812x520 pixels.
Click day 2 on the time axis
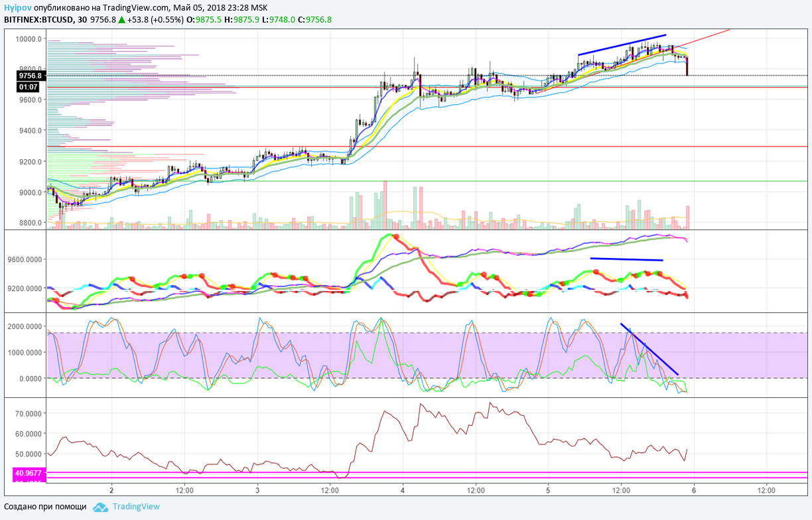pyautogui.click(x=112, y=491)
